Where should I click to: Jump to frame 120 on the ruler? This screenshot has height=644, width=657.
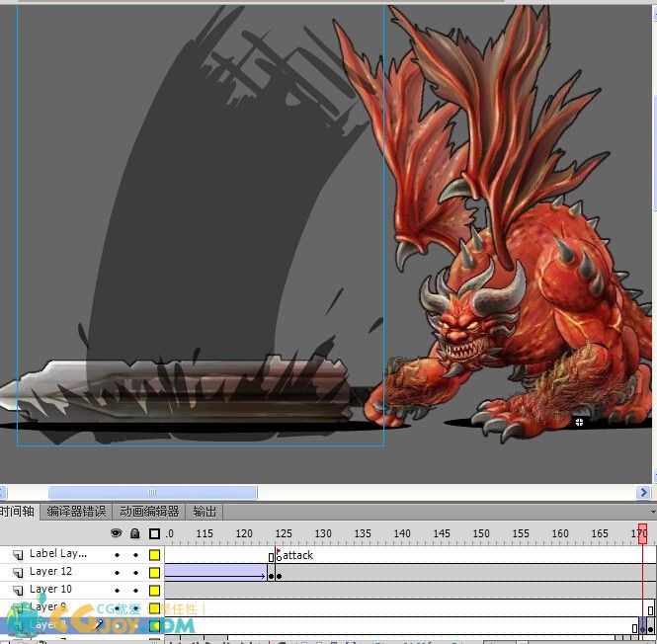click(244, 533)
